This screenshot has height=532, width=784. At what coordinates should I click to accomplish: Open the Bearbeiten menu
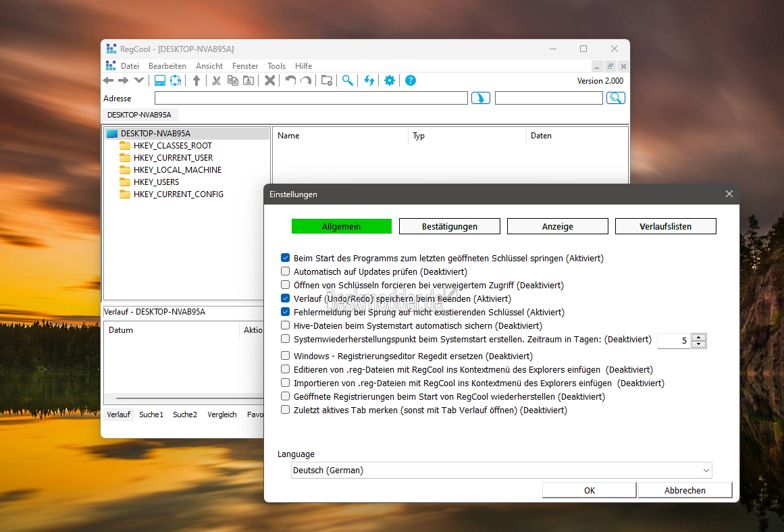coord(167,66)
